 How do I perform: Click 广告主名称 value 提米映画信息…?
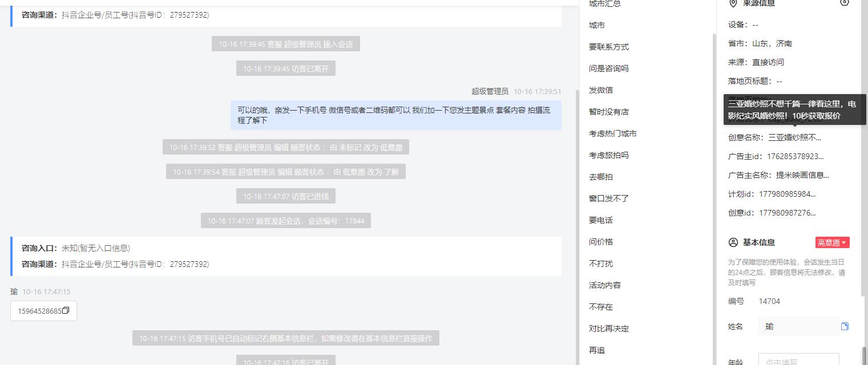coord(803,175)
